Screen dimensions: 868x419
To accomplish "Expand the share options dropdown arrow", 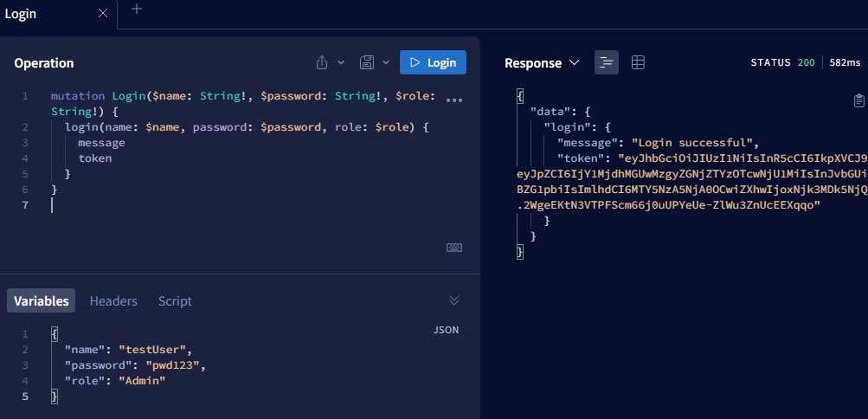I will click(x=341, y=62).
